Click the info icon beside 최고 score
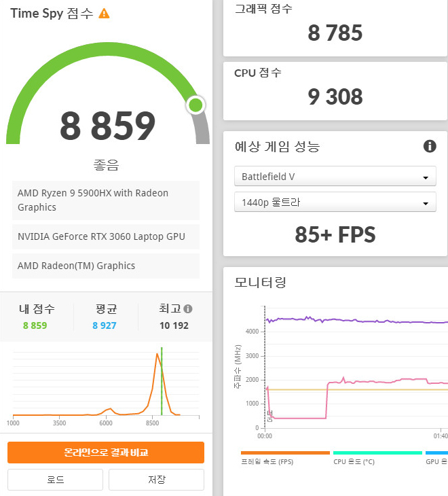 187,308
